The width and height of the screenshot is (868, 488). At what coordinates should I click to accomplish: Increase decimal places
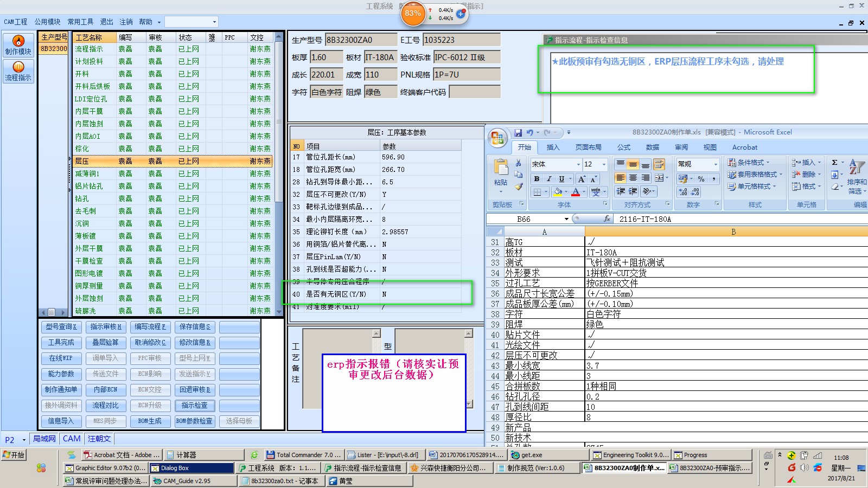(x=683, y=191)
